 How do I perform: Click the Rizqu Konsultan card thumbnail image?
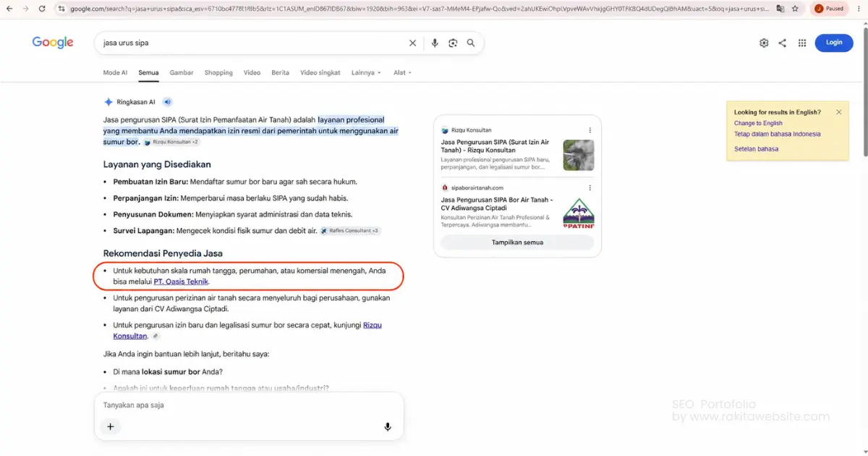pyautogui.click(x=579, y=155)
